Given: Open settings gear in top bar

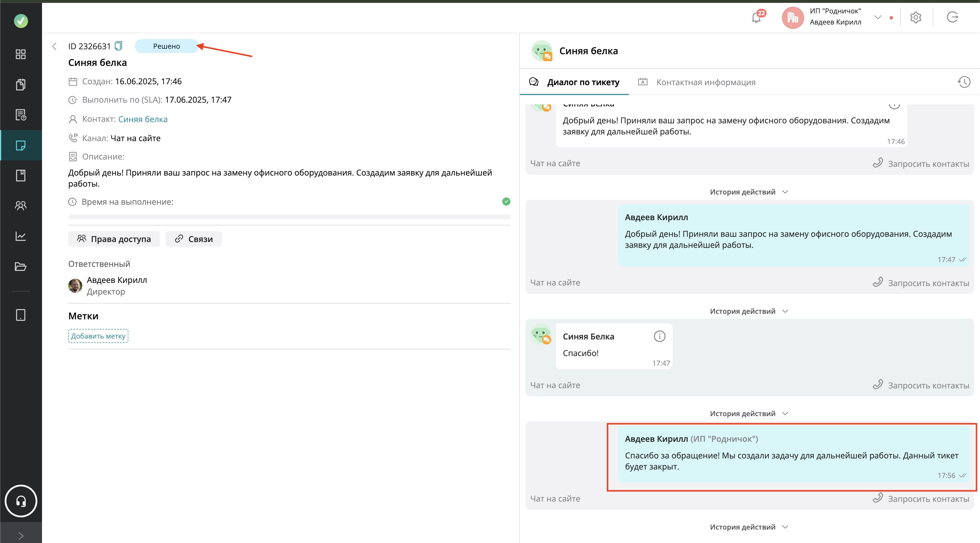Looking at the screenshot, I should pos(915,17).
